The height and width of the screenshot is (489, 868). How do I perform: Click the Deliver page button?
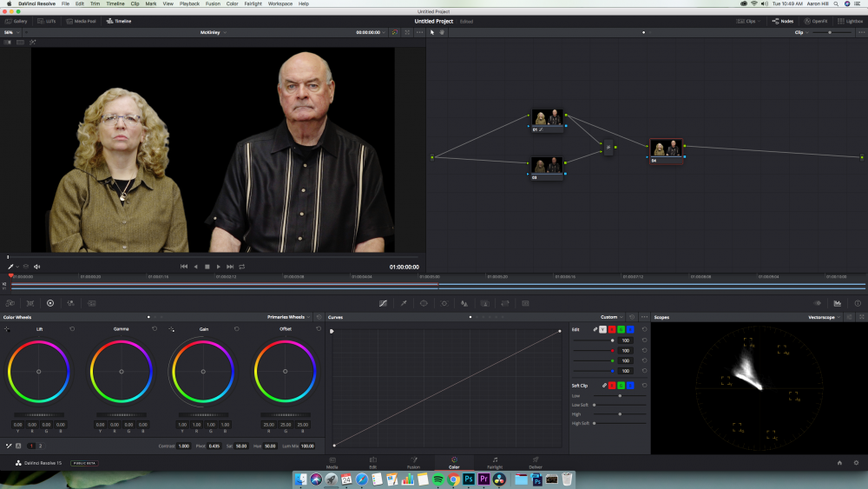click(536, 462)
